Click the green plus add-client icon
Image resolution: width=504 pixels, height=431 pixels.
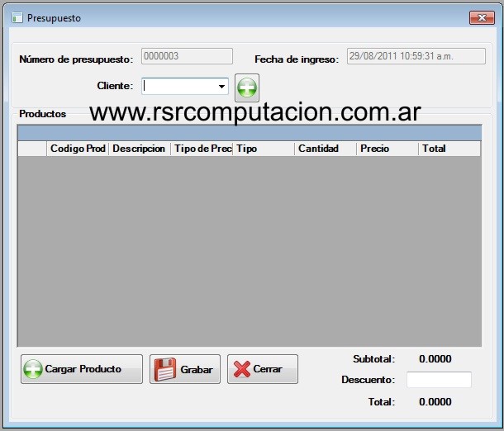click(247, 88)
